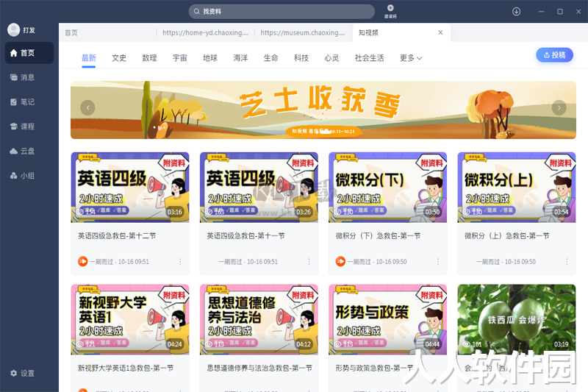Click author avatar on 微积分（下）急救包 card
Viewport: 588px width, 392px height.
[340, 262]
